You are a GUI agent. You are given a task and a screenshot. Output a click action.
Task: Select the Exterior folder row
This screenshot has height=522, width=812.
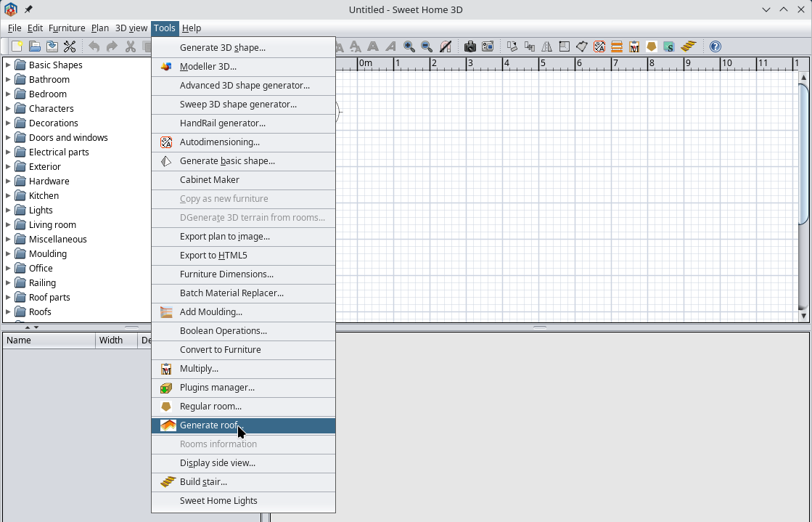point(38,166)
